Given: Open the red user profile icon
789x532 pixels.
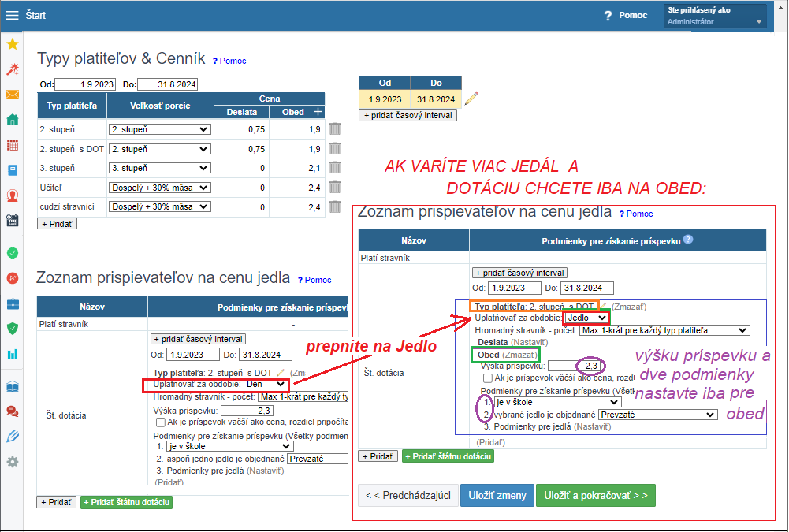Looking at the screenshot, I should click(x=13, y=195).
